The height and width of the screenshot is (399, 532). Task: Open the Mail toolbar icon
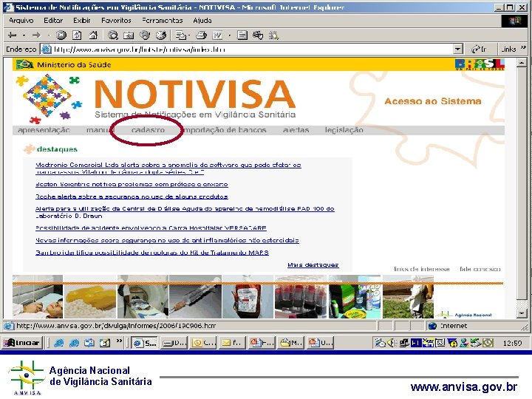click(x=181, y=35)
